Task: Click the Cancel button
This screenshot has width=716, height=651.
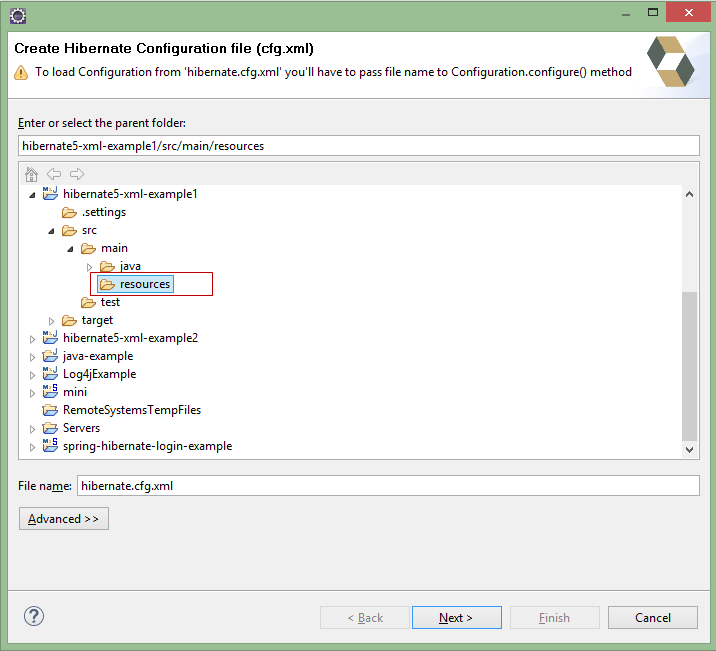Action: pos(653,618)
